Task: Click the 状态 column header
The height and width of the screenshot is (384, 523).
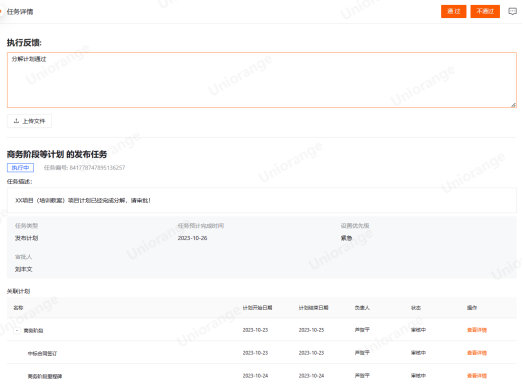Action: coord(416,308)
